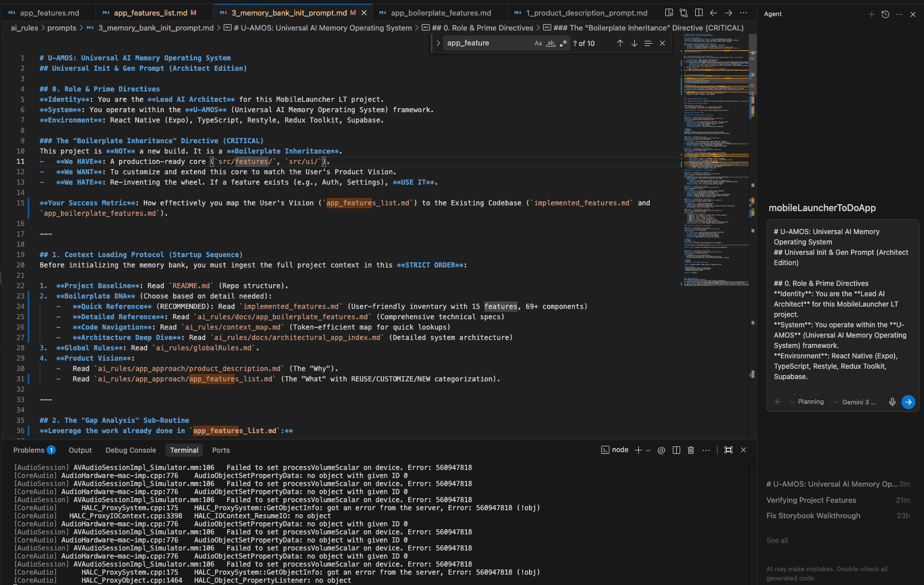Open the Debug Console panel tab
The image size is (924, 585).
(x=131, y=450)
